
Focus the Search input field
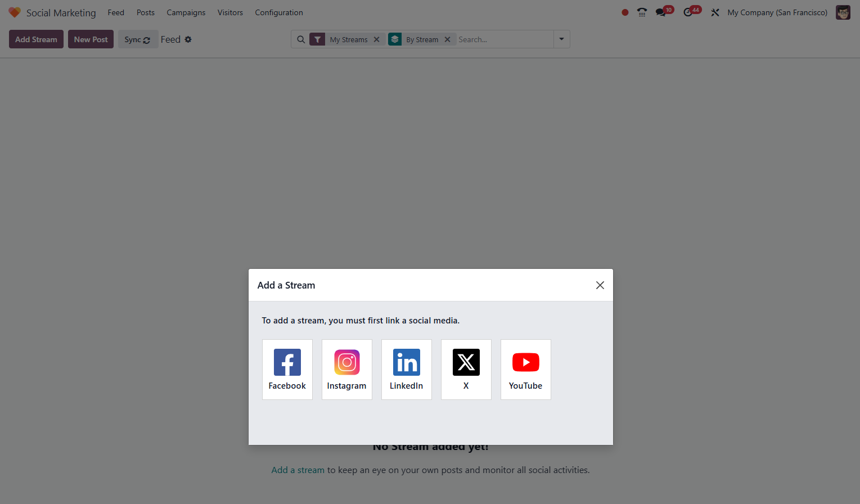[505, 39]
